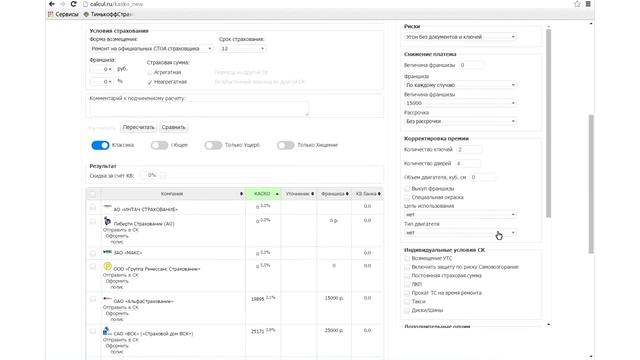The width and height of the screenshot is (640, 360).
Task: Open the Срок страхования dropdown
Action: pos(242,49)
